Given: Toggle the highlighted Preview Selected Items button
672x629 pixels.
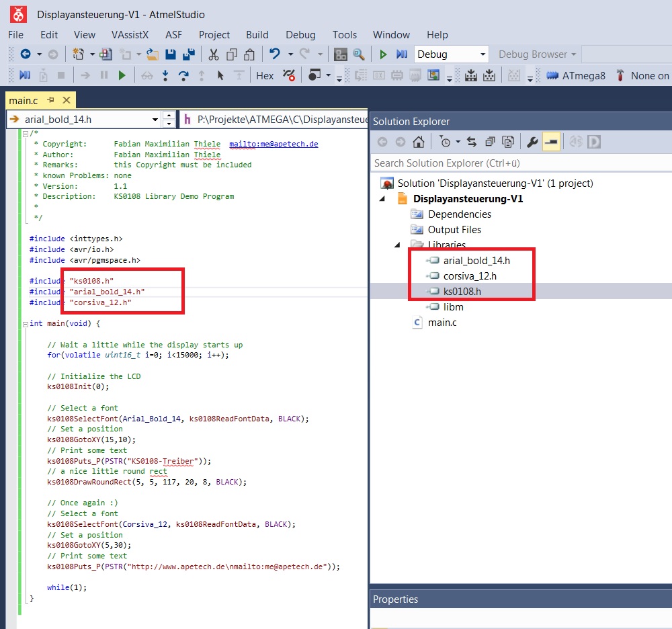Looking at the screenshot, I should coord(551,142).
